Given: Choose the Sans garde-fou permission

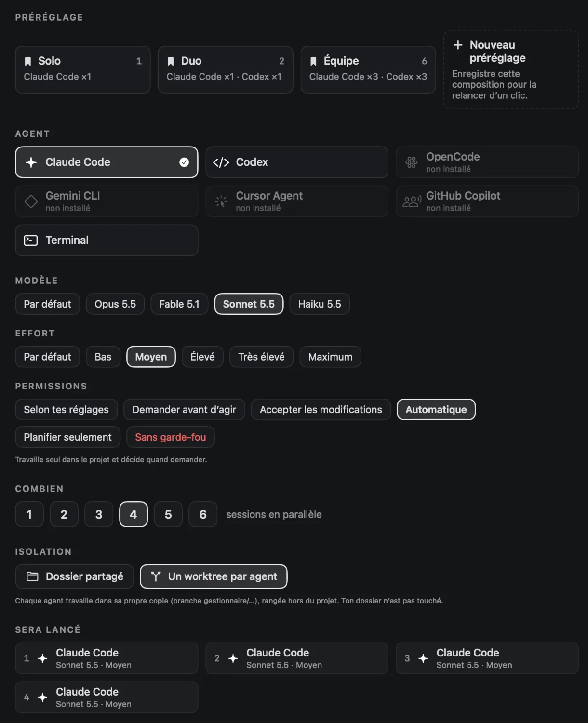Looking at the screenshot, I should click(x=171, y=437).
